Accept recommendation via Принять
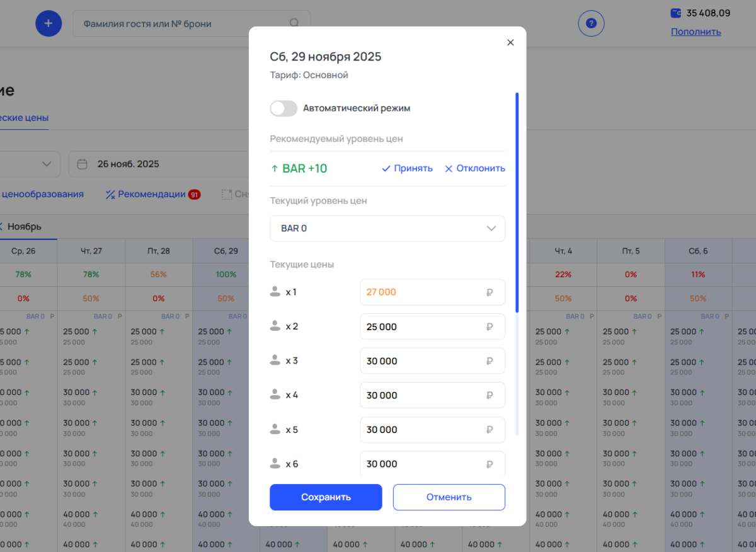This screenshot has width=756, height=552. point(407,169)
